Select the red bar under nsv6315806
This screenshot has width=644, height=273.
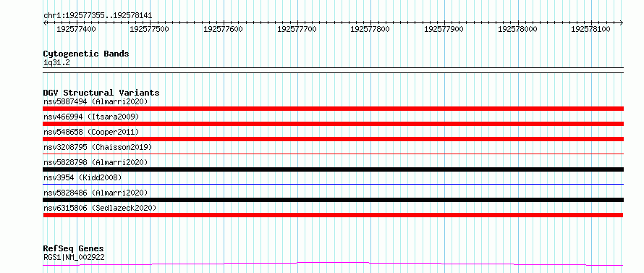[333, 215]
